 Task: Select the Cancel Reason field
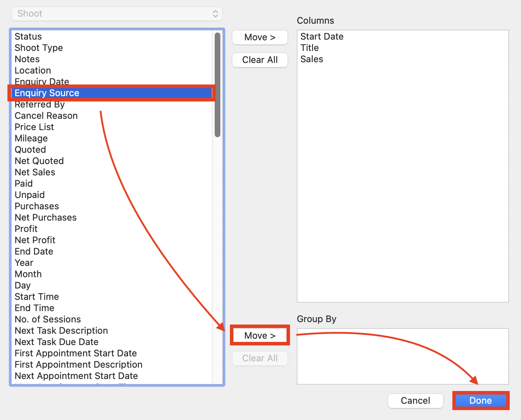46,116
